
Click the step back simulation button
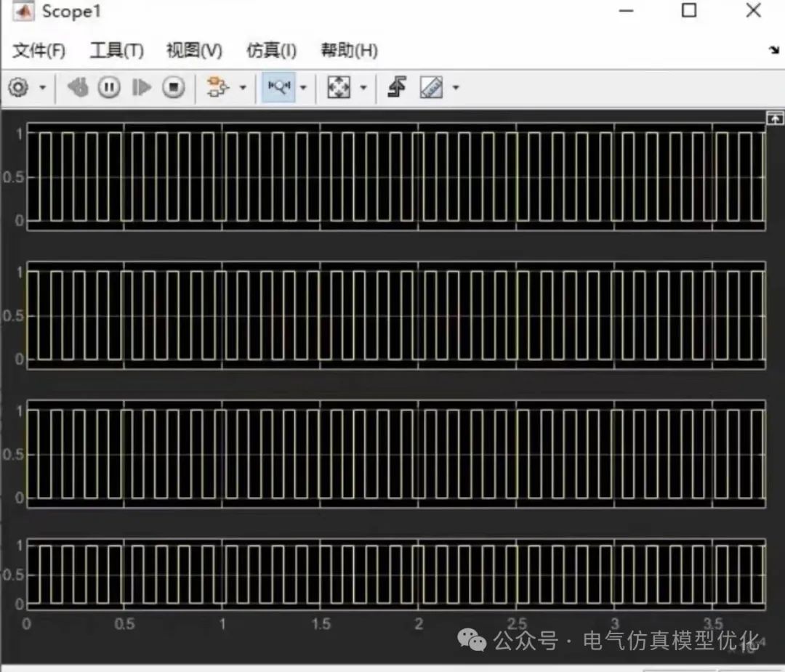point(78,88)
